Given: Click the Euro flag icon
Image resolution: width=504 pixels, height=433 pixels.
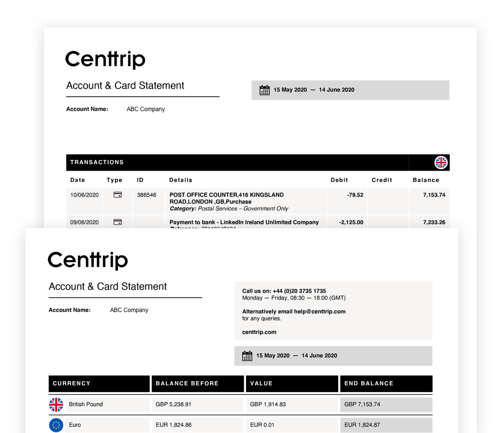Looking at the screenshot, I should [57, 425].
